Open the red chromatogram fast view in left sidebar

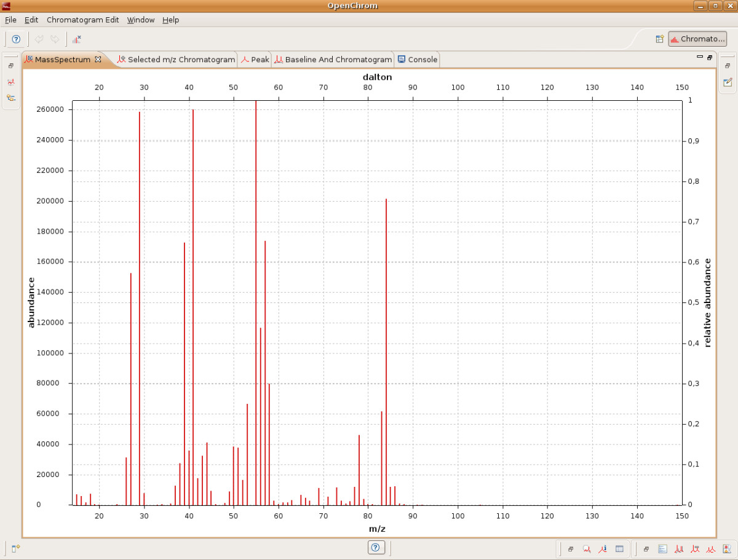pyautogui.click(x=11, y=82)
